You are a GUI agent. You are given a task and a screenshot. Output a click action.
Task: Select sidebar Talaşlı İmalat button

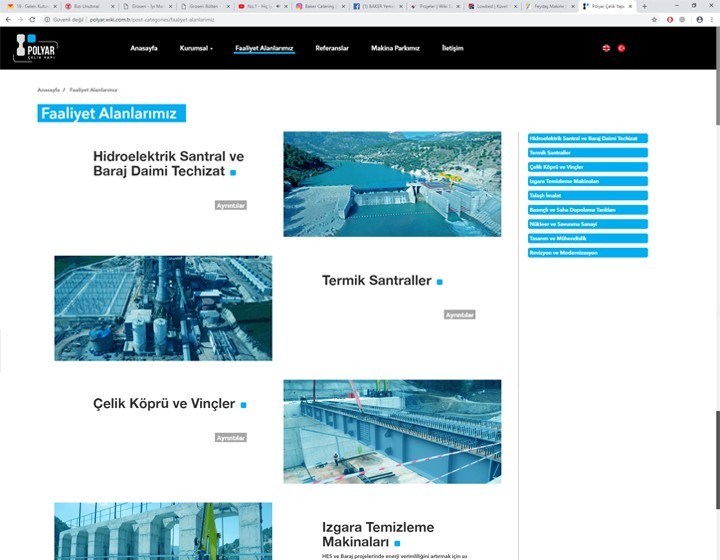(588, 195)
